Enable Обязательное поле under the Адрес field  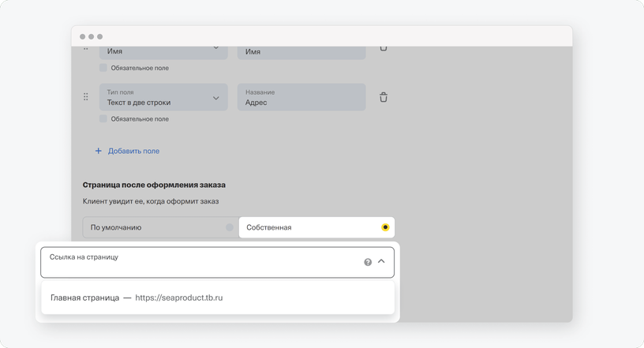(x=103, y=118)
